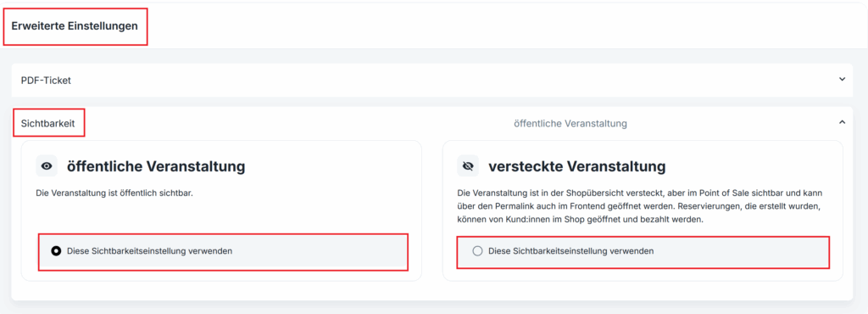Click the gray 'öffentliche Veranstaltung' status in Sichtbarkeit header
The width and height of the screenshot is (868, 314).
click(x=570, y=124)
